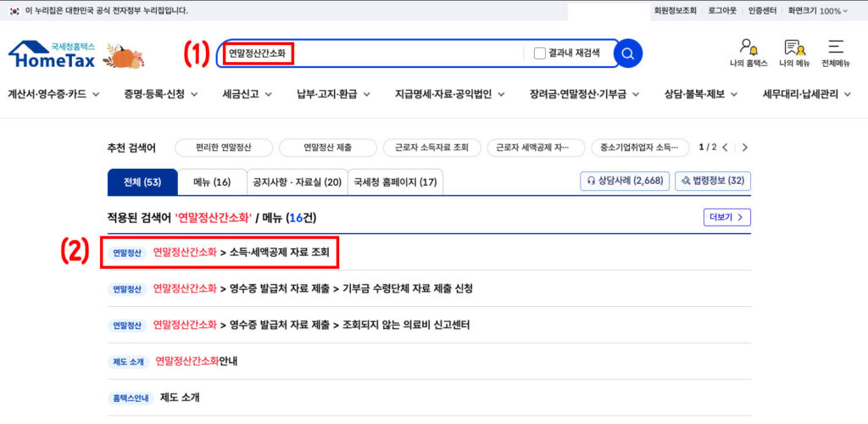Go to next recommended keywords page arrow
The height and width of the screenshot is (424, 868).
[744, 148]
